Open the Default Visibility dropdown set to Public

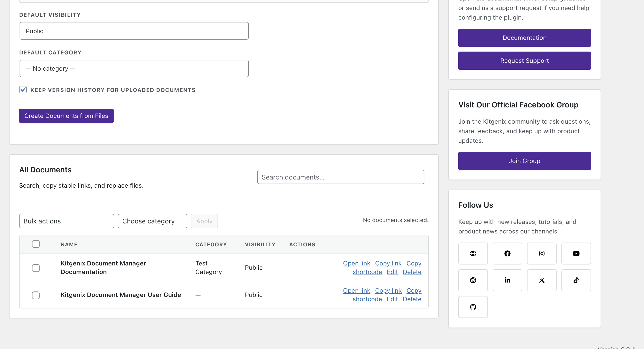[x=134, y=31]
